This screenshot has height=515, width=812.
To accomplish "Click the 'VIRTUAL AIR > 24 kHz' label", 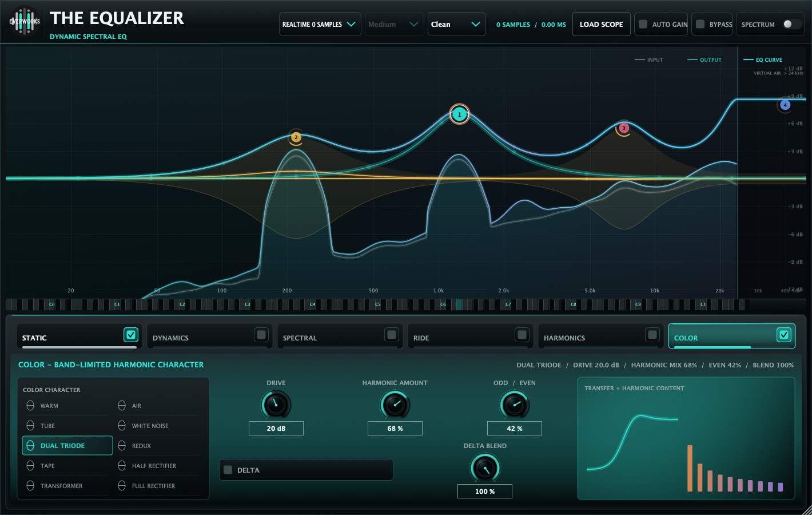I will [x=778, y=73].
